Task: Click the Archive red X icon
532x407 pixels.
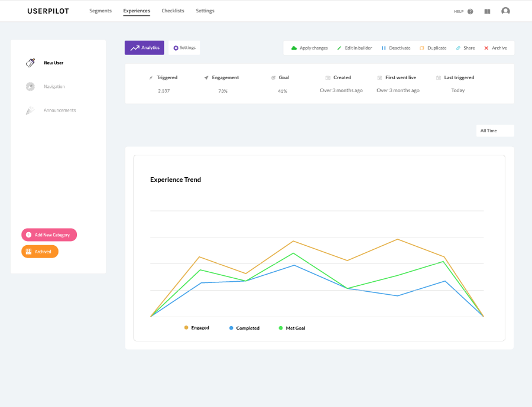Action: 486,48
